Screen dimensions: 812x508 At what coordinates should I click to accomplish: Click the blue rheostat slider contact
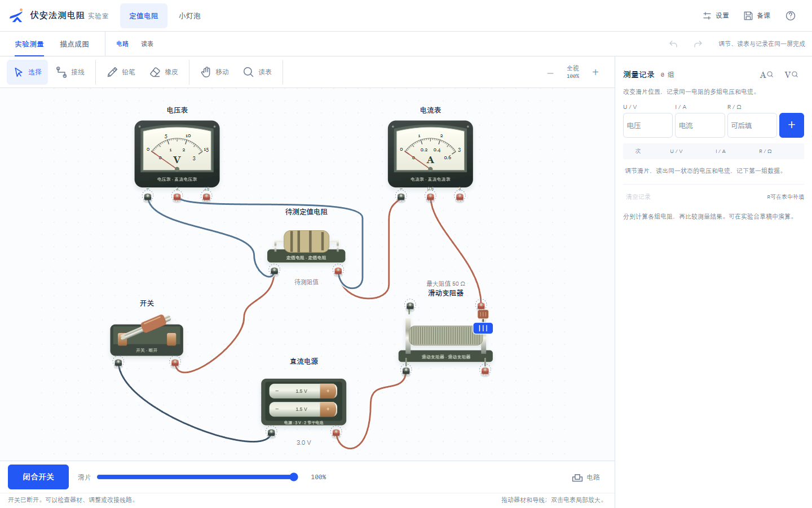tap(483, 328)
